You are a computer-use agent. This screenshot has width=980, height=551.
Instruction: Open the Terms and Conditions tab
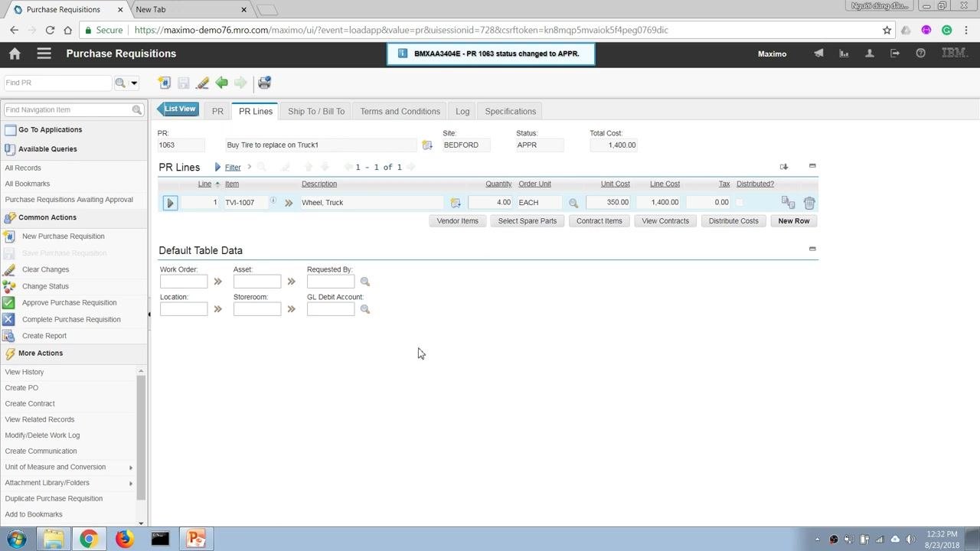[x=400, y=111]
